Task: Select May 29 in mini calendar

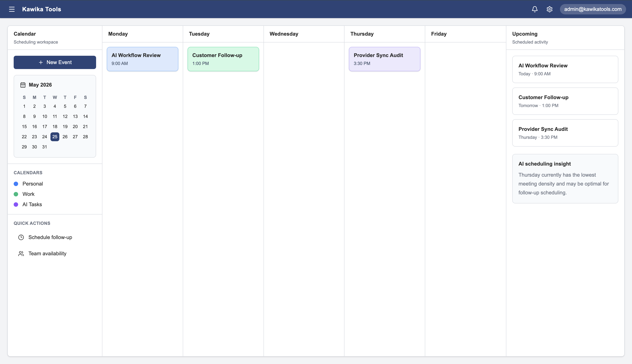Action: (24, 147)
